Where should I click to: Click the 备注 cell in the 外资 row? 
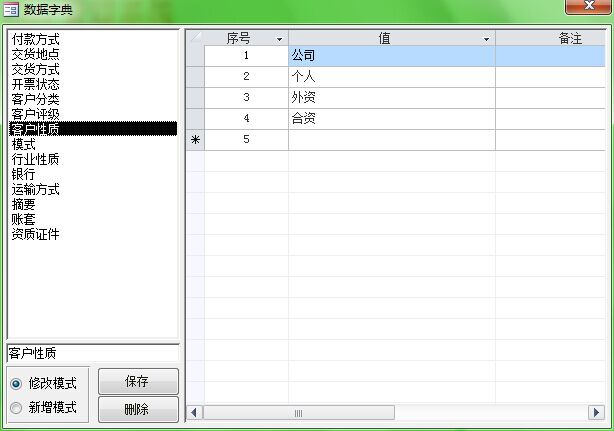tap(551, 98)
